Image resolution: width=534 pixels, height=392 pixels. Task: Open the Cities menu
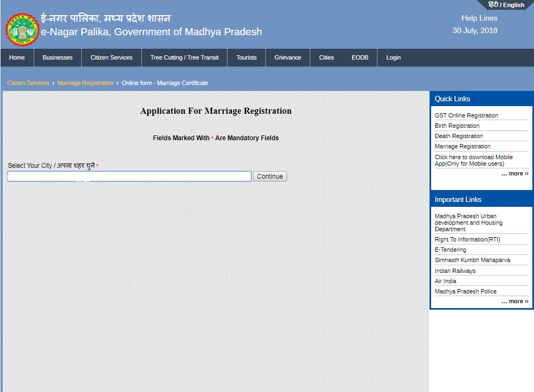[x=326, y=57]
